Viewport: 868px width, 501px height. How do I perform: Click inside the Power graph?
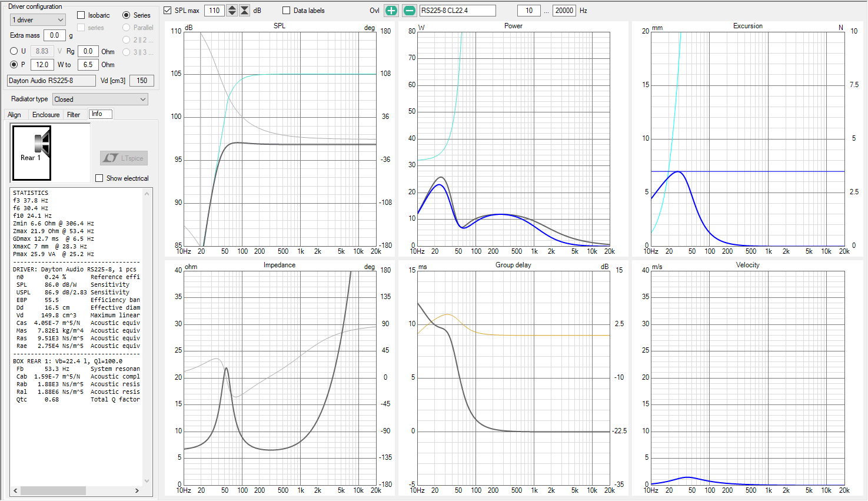tap(513, 138)
